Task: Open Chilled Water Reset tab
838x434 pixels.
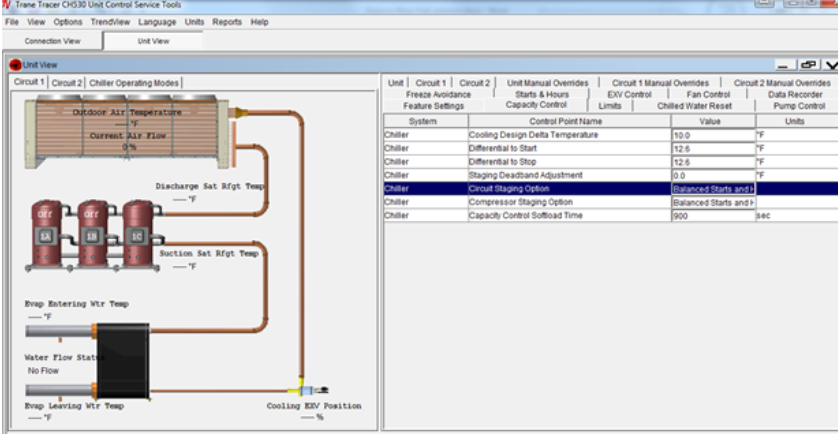Action: 694,106
